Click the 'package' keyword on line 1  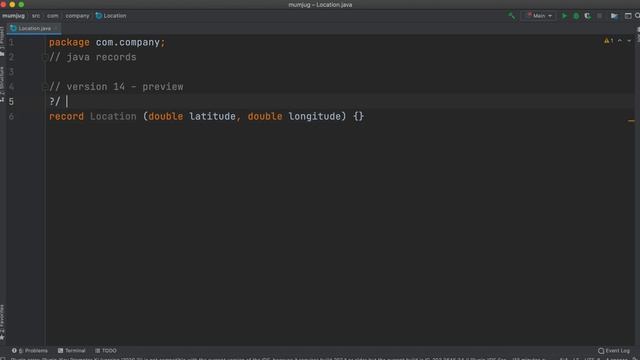pos(69,42)
